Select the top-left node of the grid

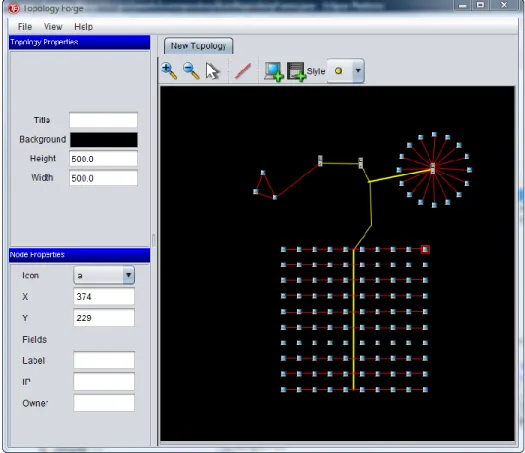coord(284,249)
